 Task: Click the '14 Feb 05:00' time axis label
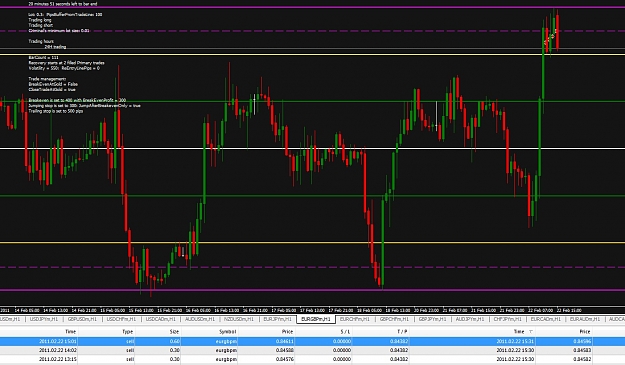[27, 310]
